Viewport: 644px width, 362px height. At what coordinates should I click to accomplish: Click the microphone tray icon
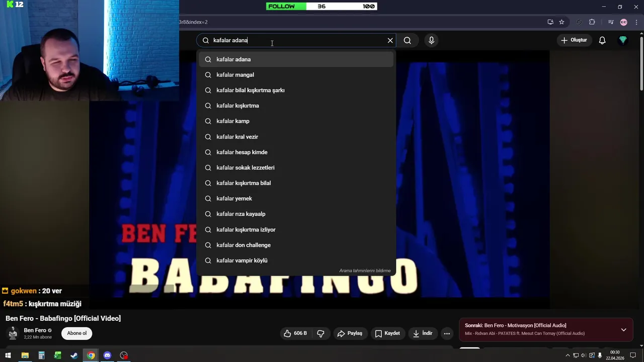click(600, 355)
